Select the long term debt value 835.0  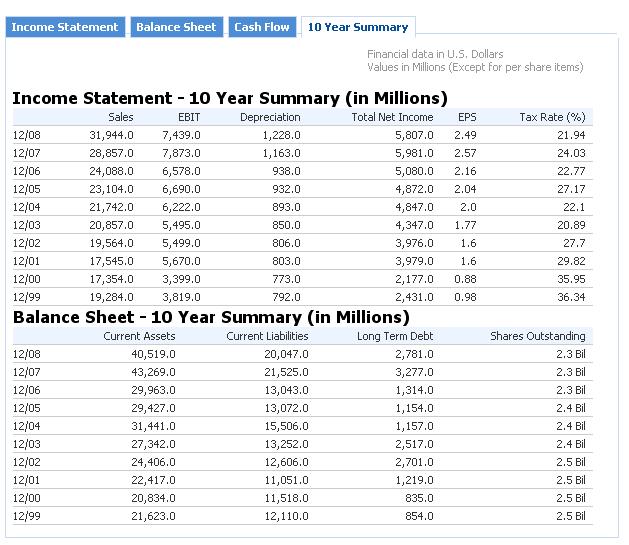[418, 499]
